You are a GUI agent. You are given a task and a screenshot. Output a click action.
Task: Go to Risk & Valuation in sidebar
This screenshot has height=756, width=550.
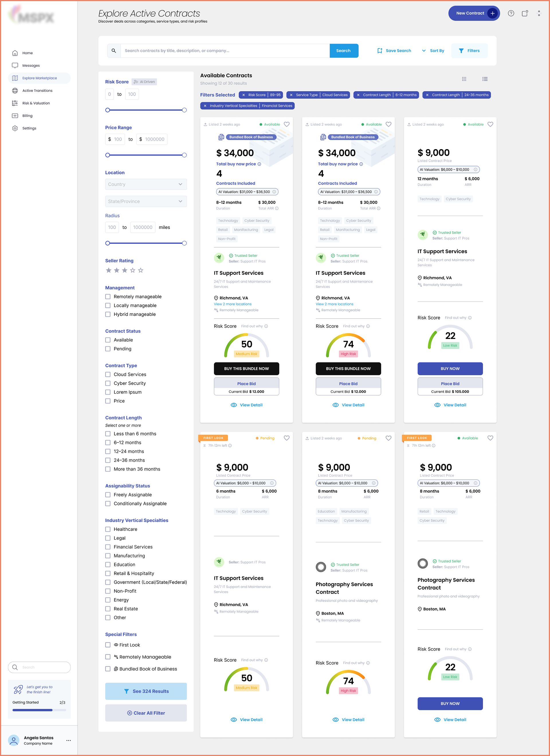36,103
